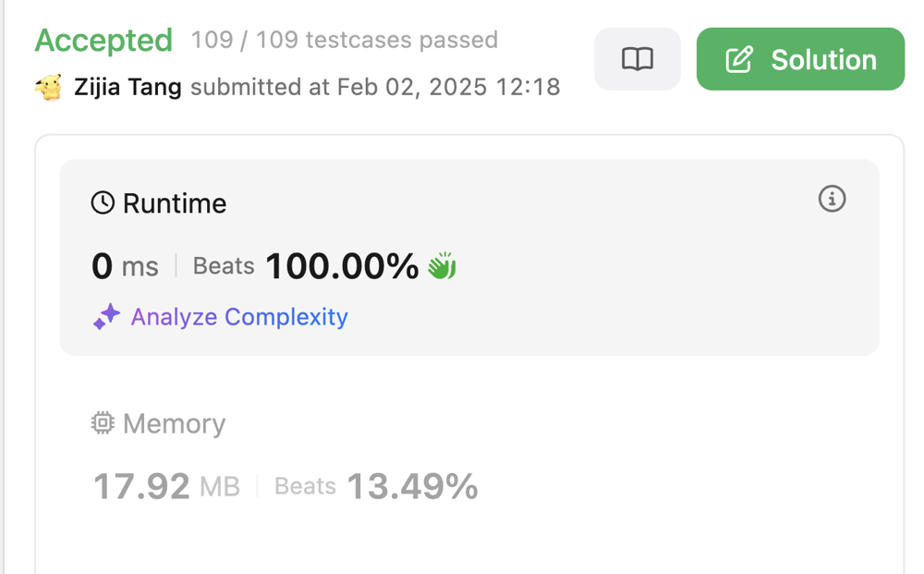Click the 0 ms runtime value
The width and height of the screenshot is (924, 574).
coord(125,267)
